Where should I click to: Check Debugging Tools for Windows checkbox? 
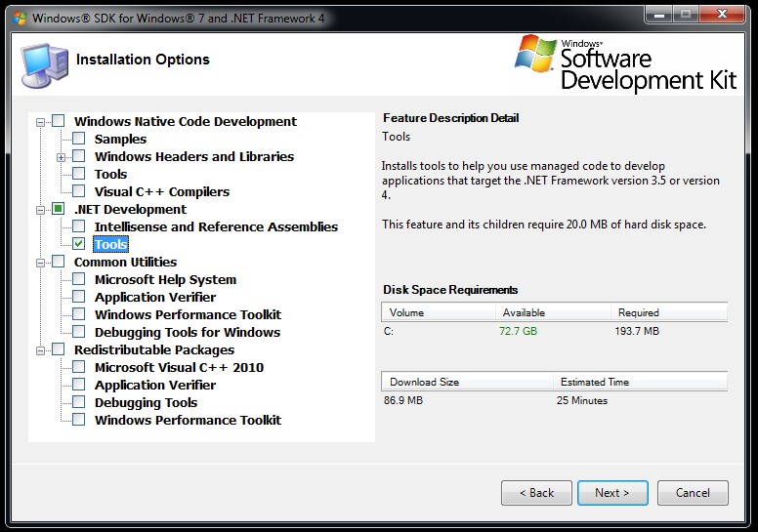point(79,332)
